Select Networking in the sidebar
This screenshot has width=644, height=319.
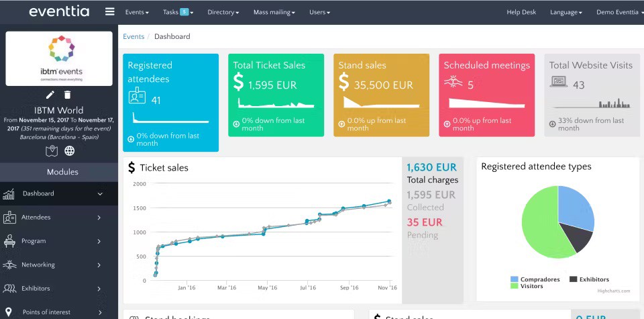[x=38, y=265]
